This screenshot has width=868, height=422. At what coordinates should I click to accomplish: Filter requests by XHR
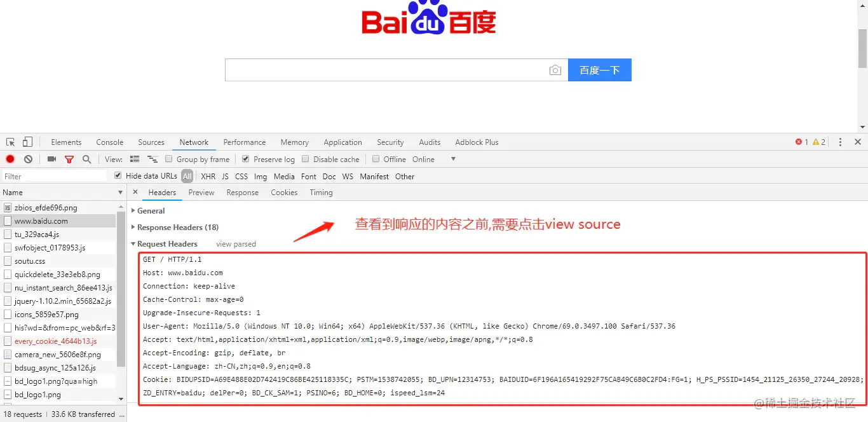(x=208, y=176)
